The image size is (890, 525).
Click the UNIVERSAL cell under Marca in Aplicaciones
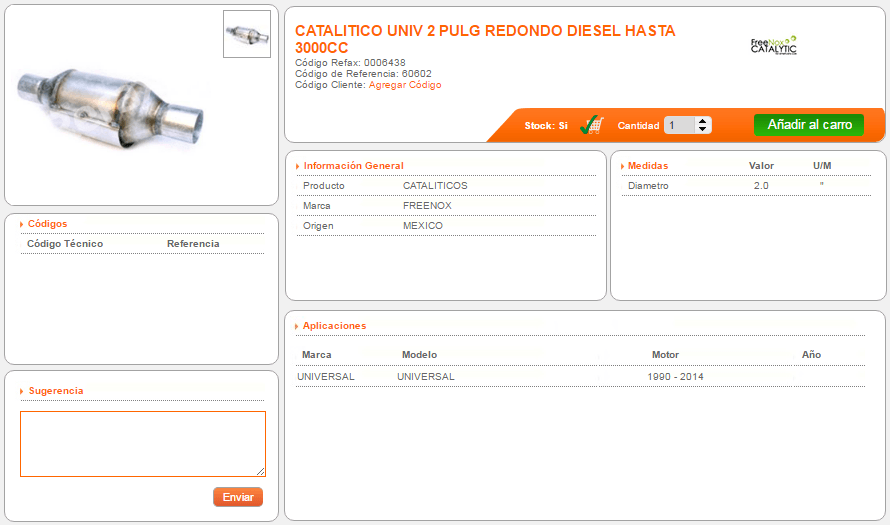click(x=326, y=377)
